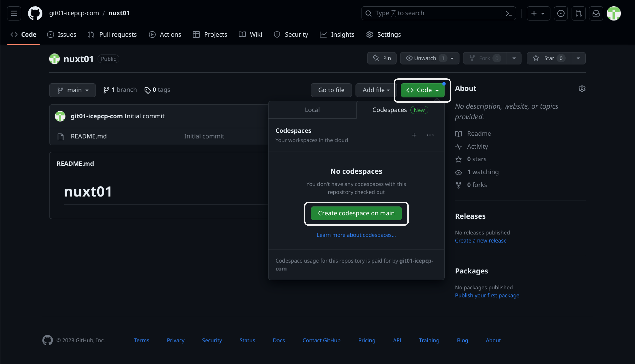This screenshot has height=364, width=635.
Task: Open the command palette icon in search bar
Action: [x=509, y=13]
